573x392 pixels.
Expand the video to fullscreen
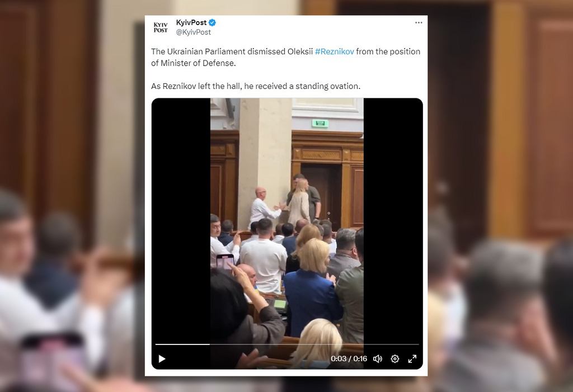point(412,359)
